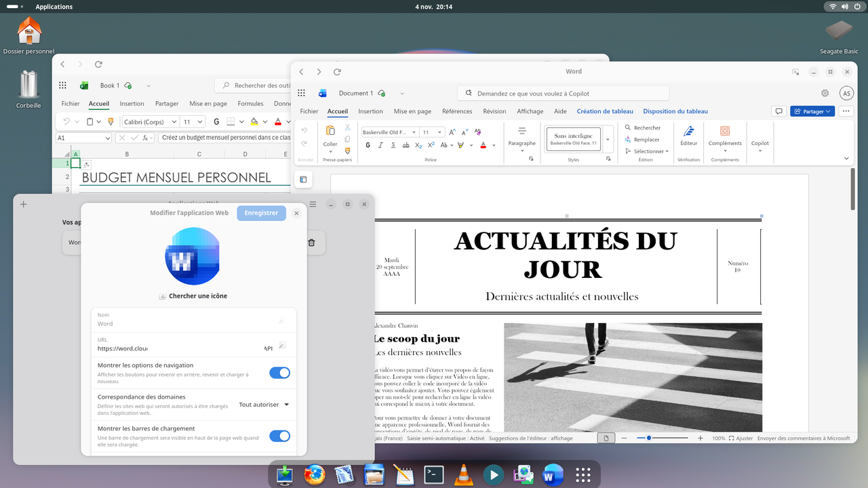Open the Formules tab in Excel
The width and height of the screenshot is (868, 488).
[250, 103]
